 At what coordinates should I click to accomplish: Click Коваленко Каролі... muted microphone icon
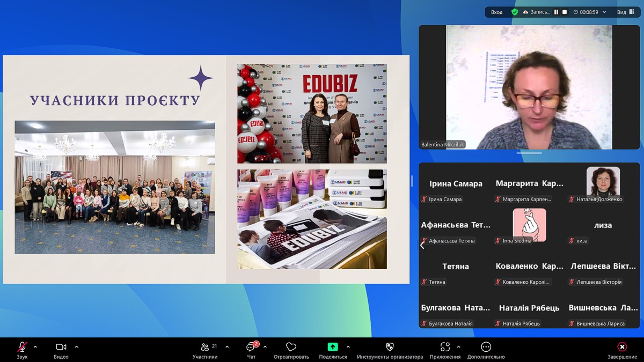(x=498, y=282)
